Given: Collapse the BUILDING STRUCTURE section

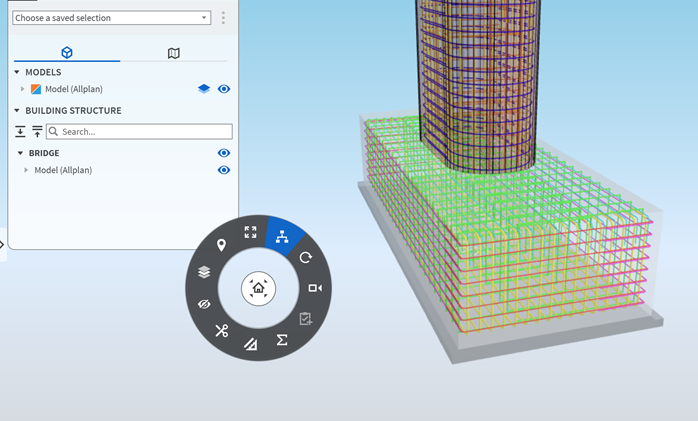Looking at the screenshot, I should coord(17,110).
